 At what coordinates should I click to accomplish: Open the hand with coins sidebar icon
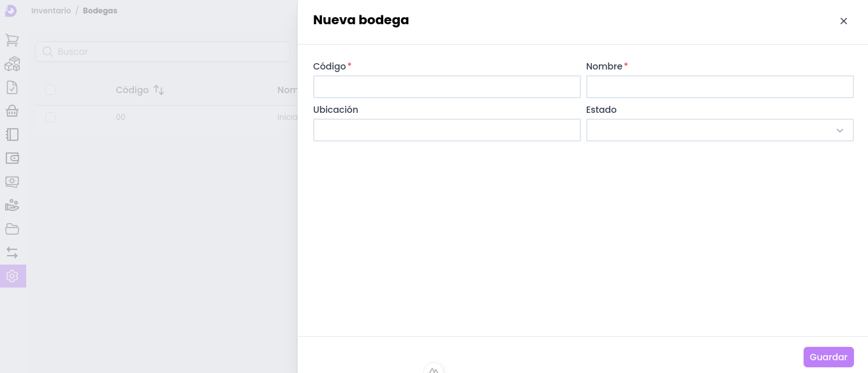click(12, 205)
